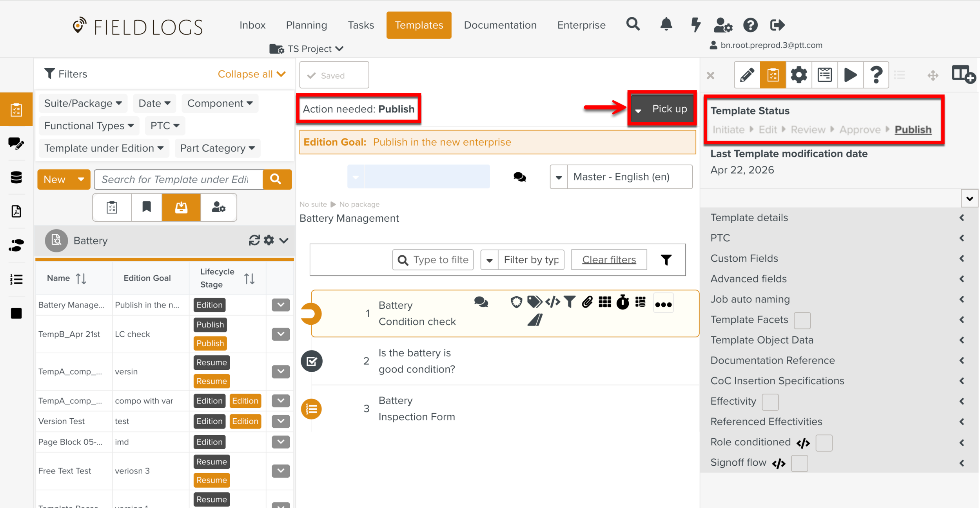This screenshot has height=508, width=980.
Task: Click the lightning bolt quick actions icon
Action: tap(695, 25)
